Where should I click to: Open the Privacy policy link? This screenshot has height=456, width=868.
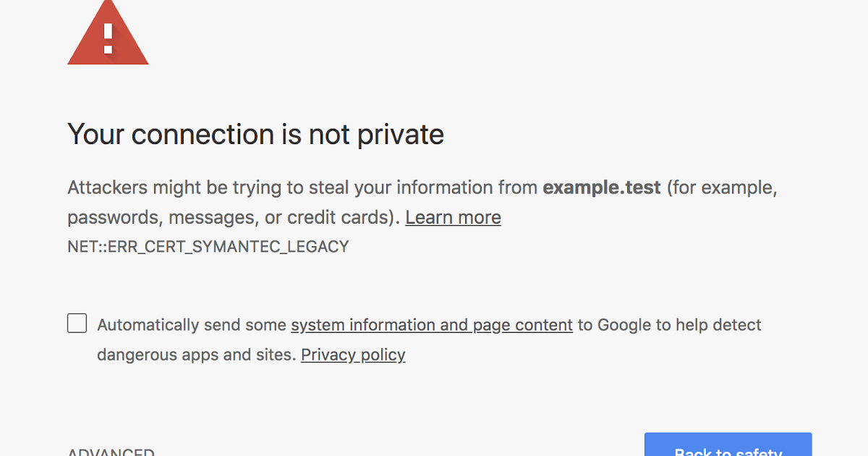click(353, 355)
